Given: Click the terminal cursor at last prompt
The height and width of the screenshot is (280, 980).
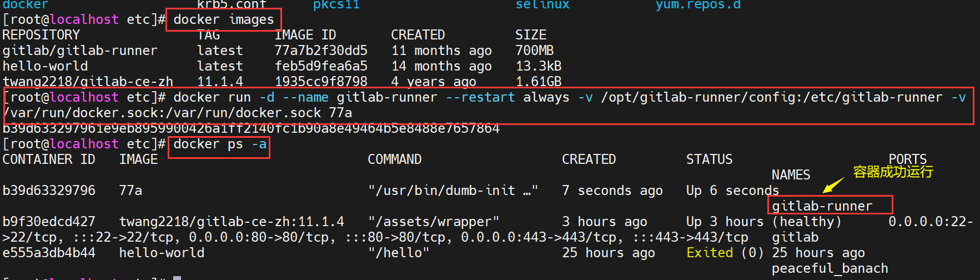Looking at the screenshot, I should (x=177, y=278).
